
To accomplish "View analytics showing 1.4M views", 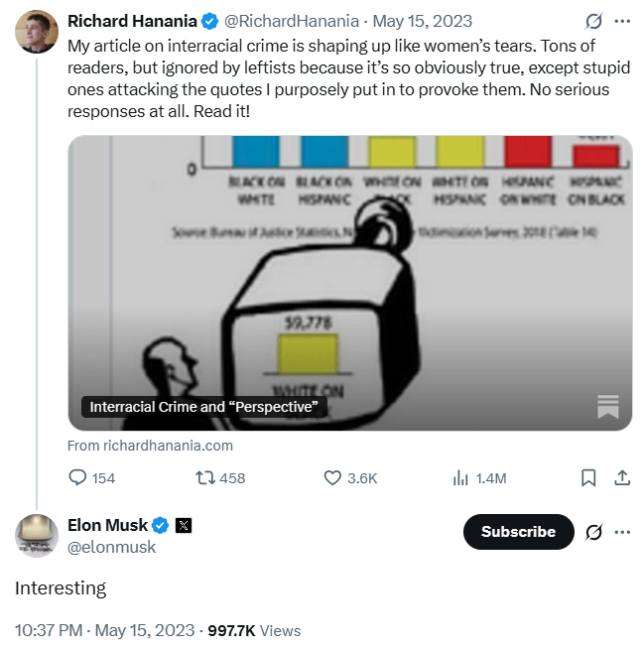I will pyautogui.click(x=461, y=478).
